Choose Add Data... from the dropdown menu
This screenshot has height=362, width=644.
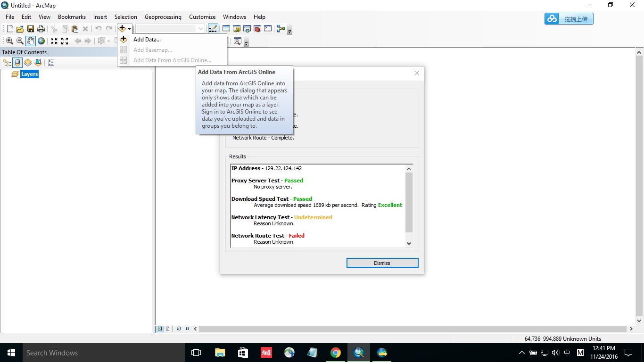coord(172,40)
